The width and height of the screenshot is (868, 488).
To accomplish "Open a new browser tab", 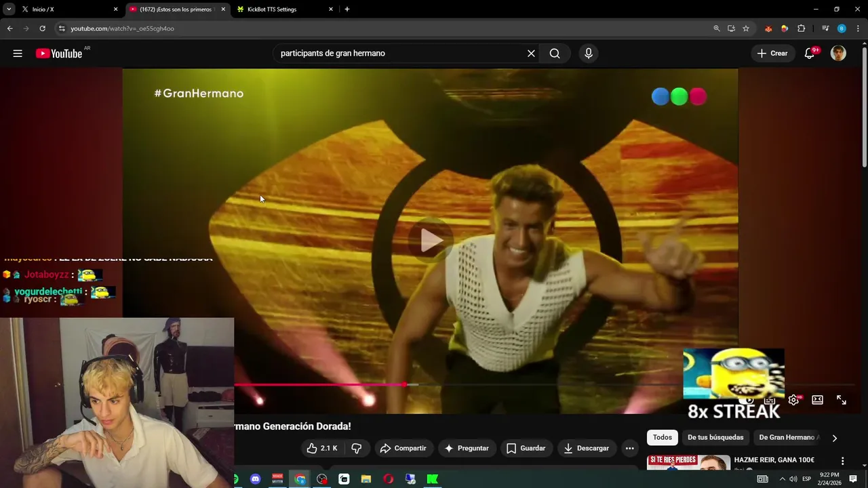I will (x=347, y=9).
